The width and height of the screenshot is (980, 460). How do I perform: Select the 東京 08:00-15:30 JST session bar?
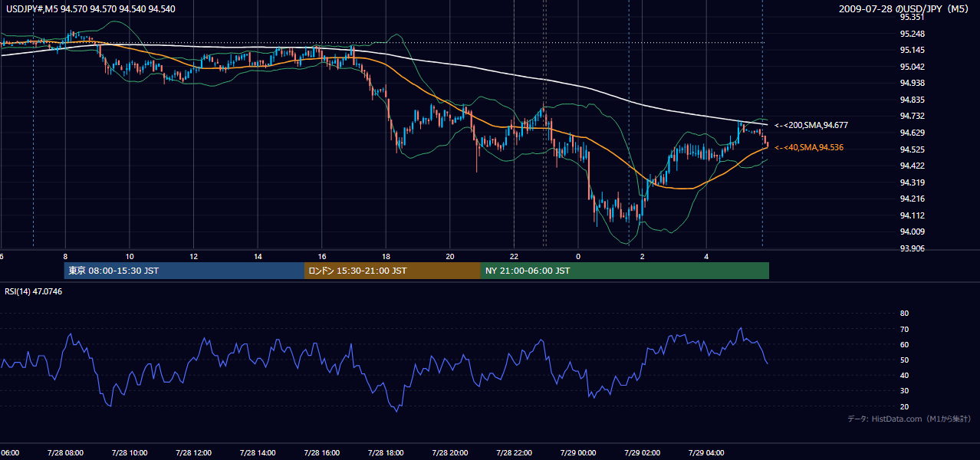184,271
